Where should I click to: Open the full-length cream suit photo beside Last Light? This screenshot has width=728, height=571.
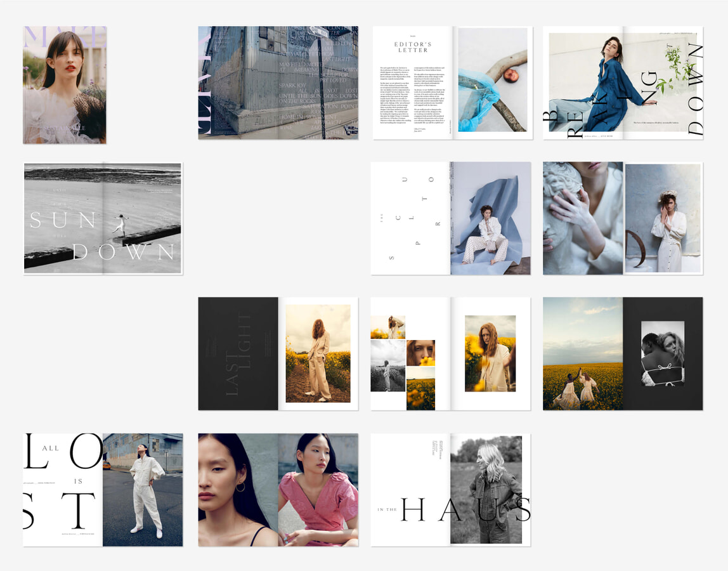click(x=318, y=353)
